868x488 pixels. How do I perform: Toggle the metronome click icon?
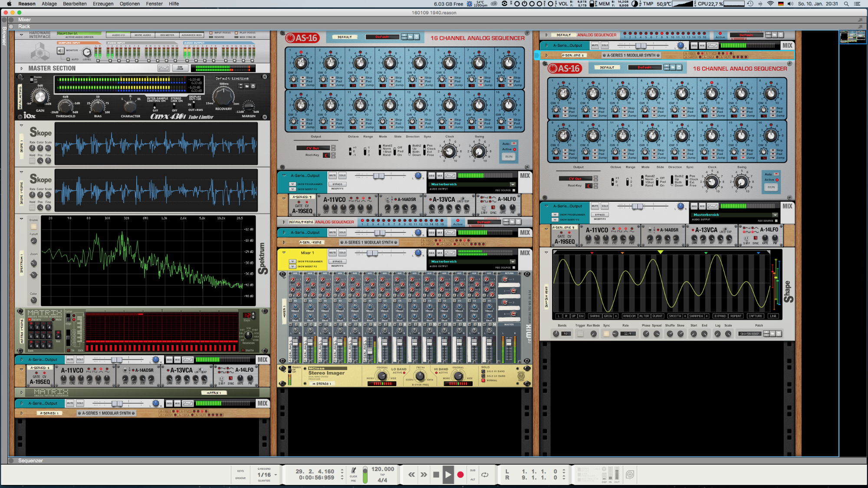click(354, 470)
